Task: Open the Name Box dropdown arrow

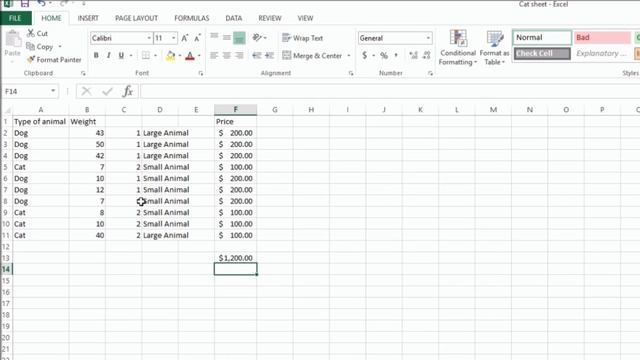Action: tap(53, 91)
